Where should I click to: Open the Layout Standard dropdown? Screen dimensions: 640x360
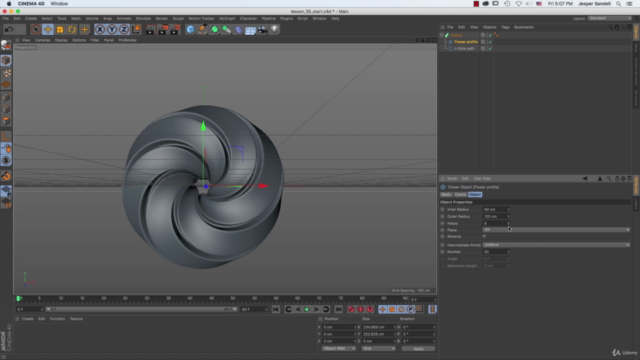pyautogui.click(x=610, y=18)
